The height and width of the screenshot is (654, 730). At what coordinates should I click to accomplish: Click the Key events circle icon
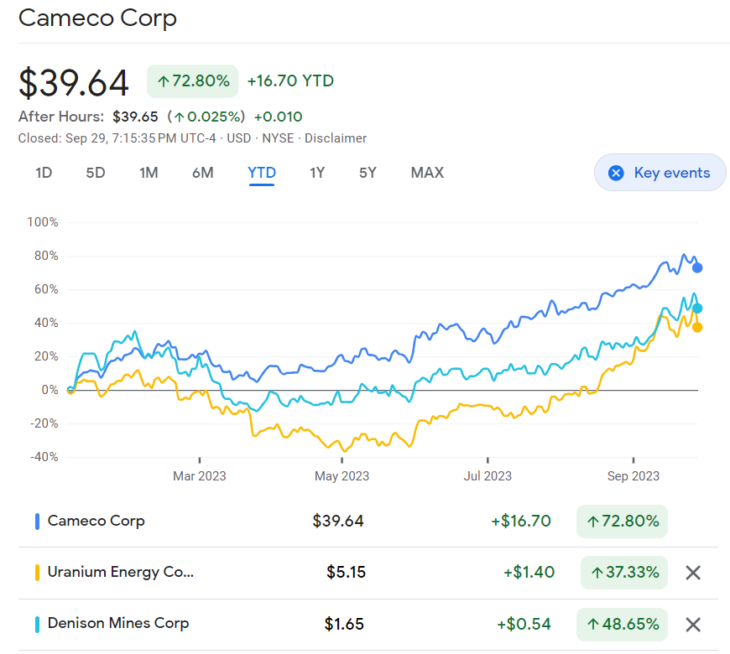pyautogui.click(x=616, y=173)
